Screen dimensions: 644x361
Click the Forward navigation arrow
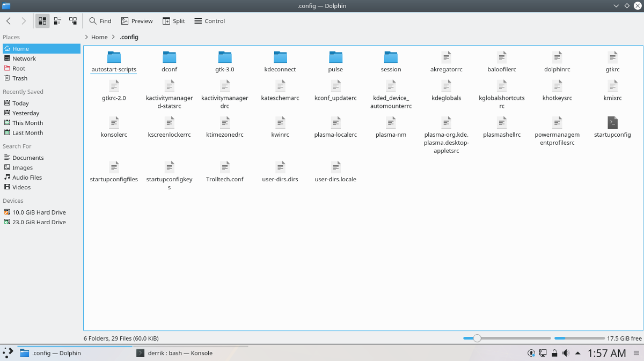[24, 21]
